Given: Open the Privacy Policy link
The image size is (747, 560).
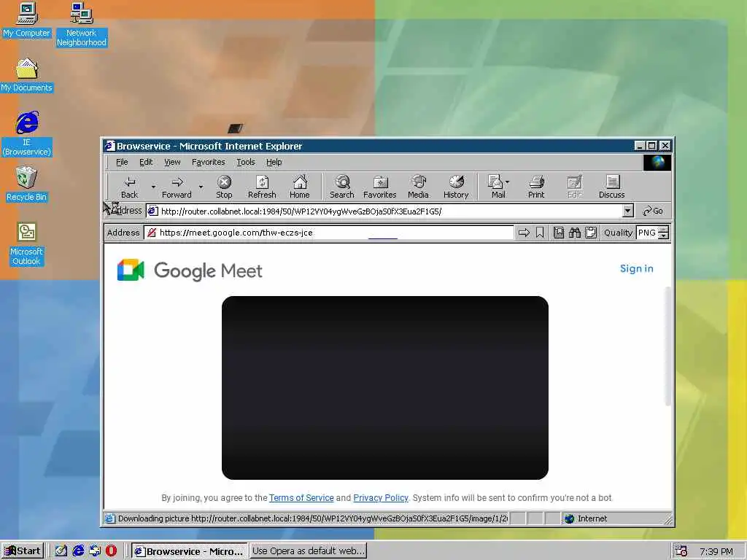Looking at the screenshot, I should (381, 497).
